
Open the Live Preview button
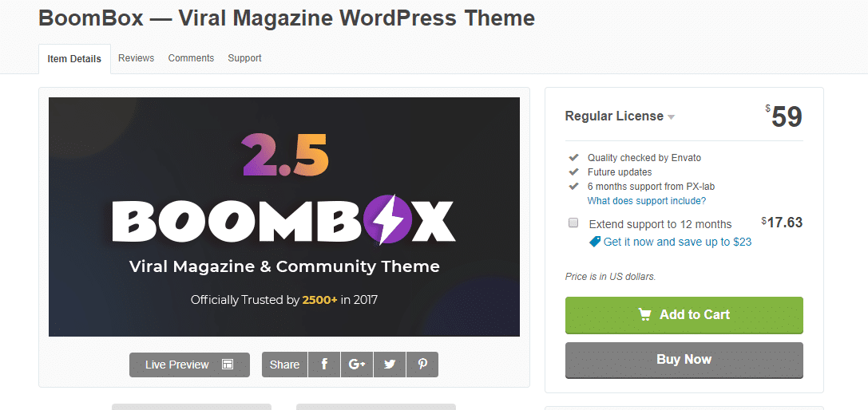(x=189, y=365)
